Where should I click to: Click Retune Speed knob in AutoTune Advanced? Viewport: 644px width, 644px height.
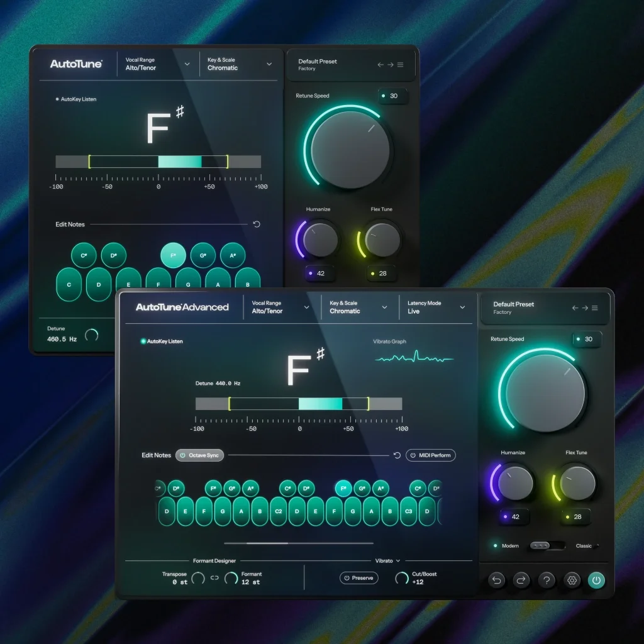point(545,393)
